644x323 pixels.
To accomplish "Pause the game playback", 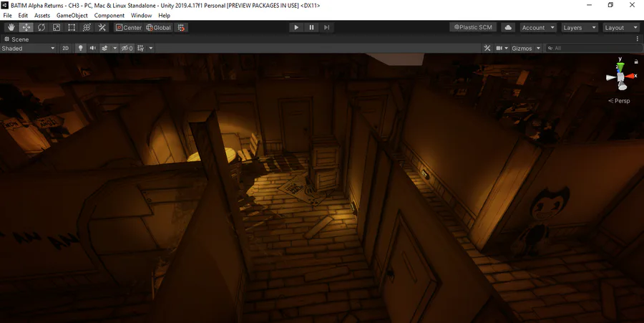I will tap(311, 27).
